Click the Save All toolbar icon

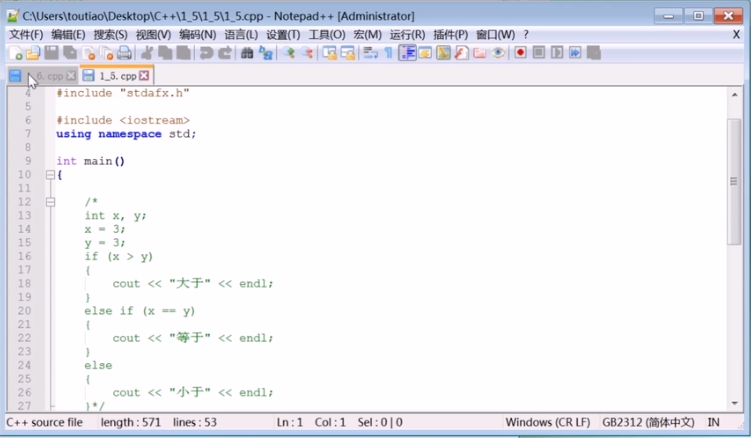point(70,53)
